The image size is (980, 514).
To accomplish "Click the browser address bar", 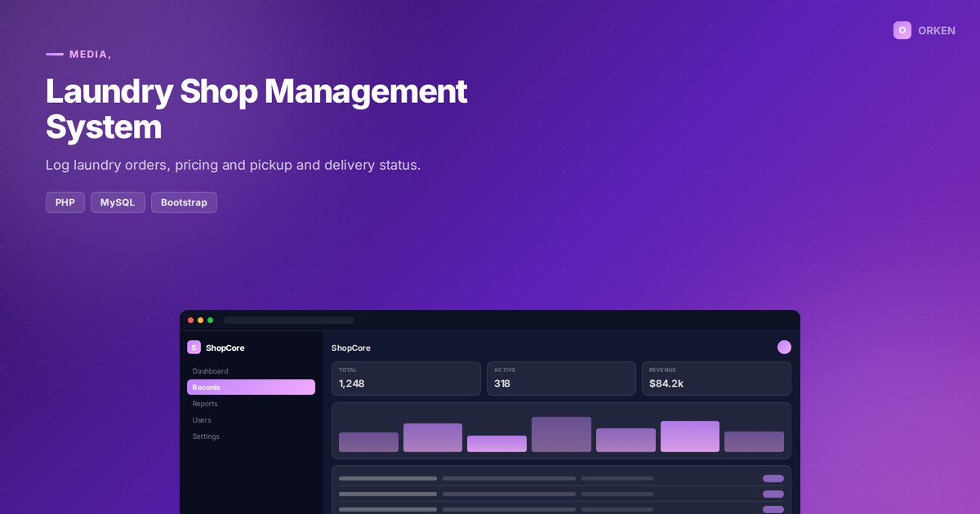I will [289, 321].
